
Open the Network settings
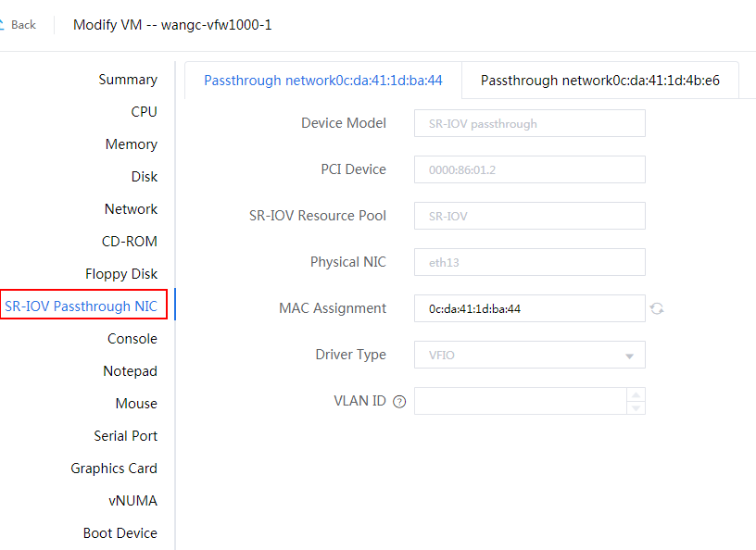[131, 209]
